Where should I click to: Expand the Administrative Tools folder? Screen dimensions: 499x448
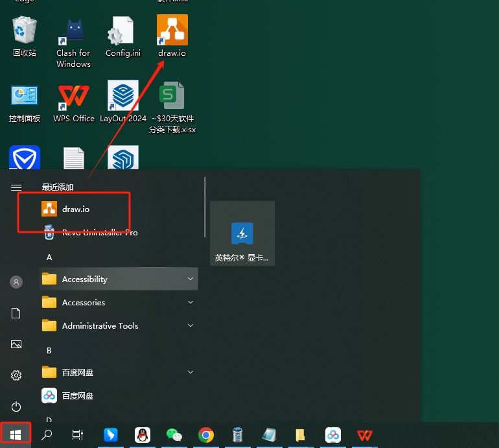pyautogui.click(x=119, y=325)
